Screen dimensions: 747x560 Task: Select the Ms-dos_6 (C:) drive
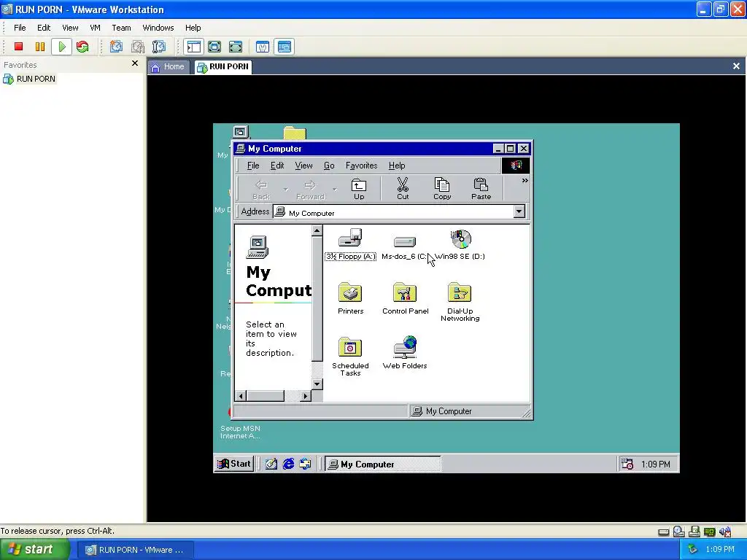(404, 247)
